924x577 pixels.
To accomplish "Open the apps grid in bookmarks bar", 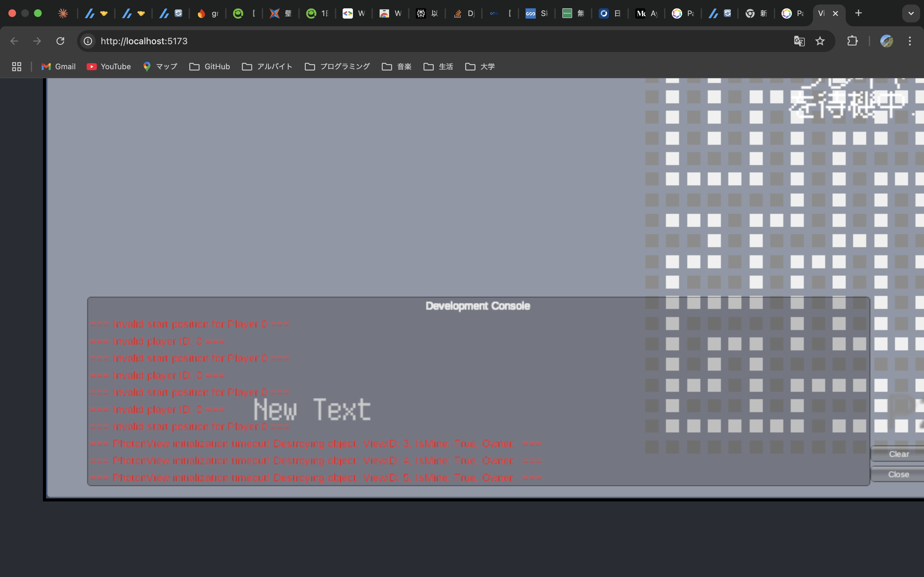I will pos(16,67).
